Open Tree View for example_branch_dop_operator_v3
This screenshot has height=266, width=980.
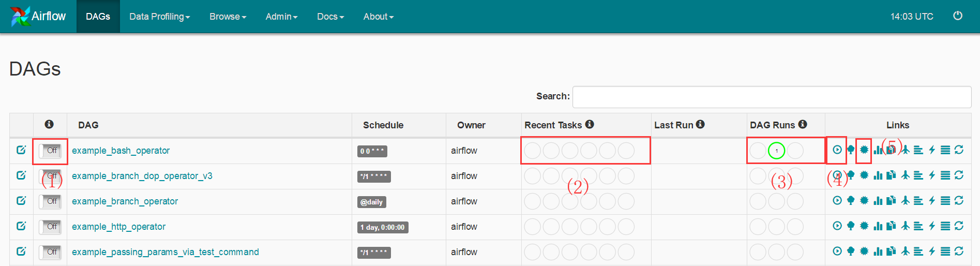click(851, 175)
